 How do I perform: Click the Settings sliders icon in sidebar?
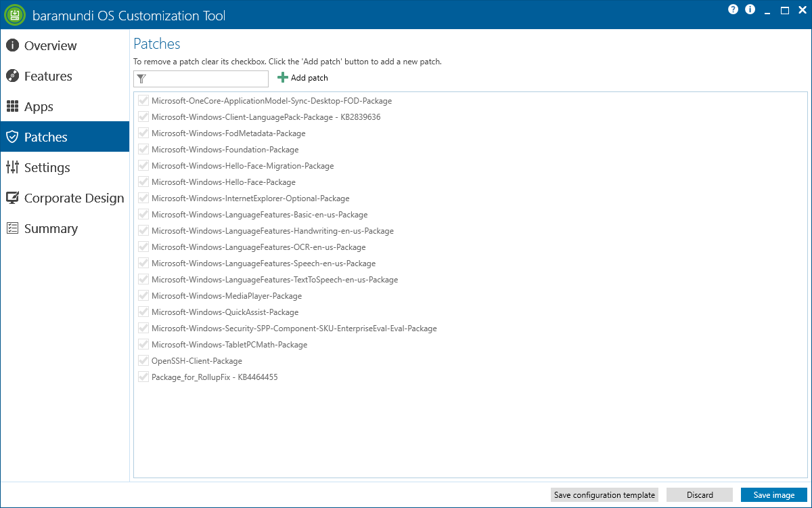pyautogui.click(x=12, y=167)
